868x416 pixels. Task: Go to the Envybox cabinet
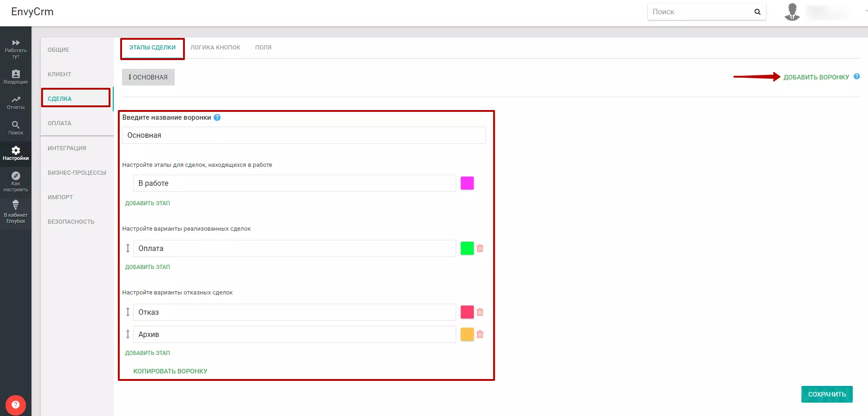(16, 212)
